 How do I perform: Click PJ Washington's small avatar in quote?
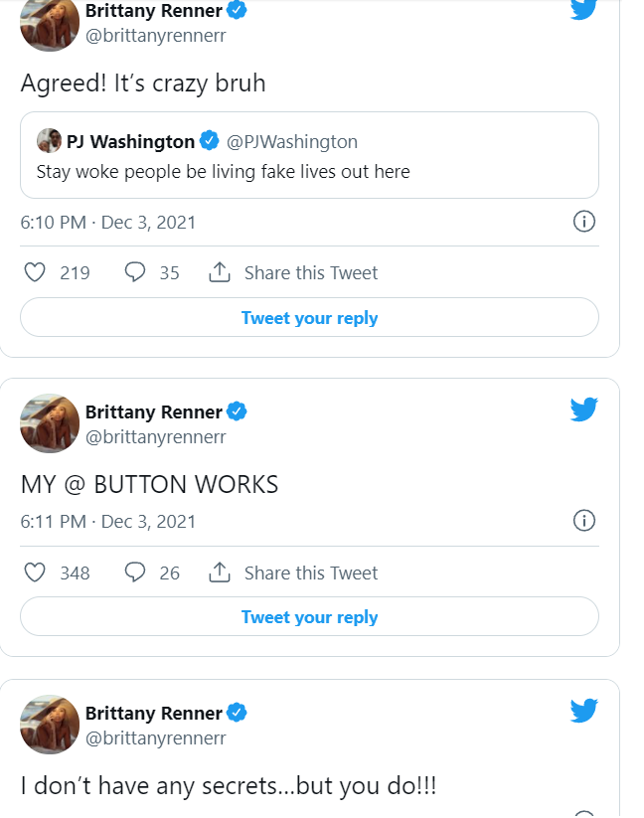click(49, 141)
